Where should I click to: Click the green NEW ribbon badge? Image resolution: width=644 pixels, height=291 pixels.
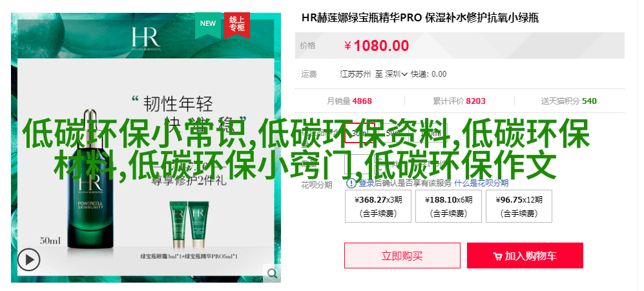pos(208,25)
